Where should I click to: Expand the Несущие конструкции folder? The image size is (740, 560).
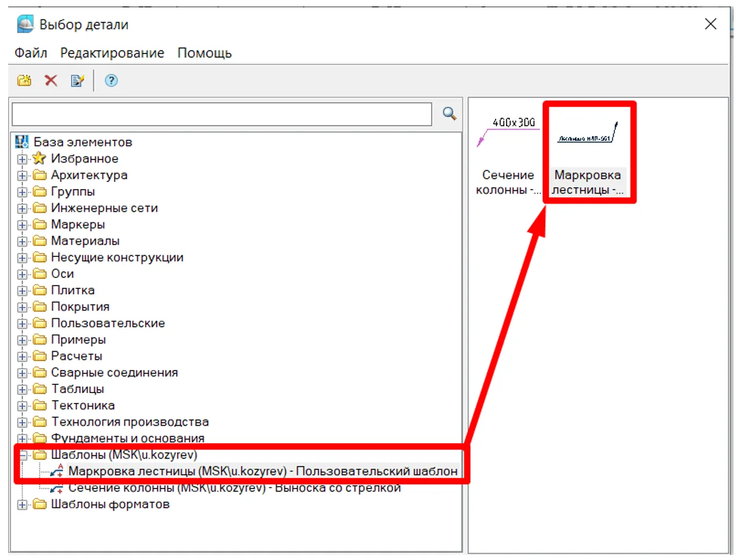[x=22, y=258]
